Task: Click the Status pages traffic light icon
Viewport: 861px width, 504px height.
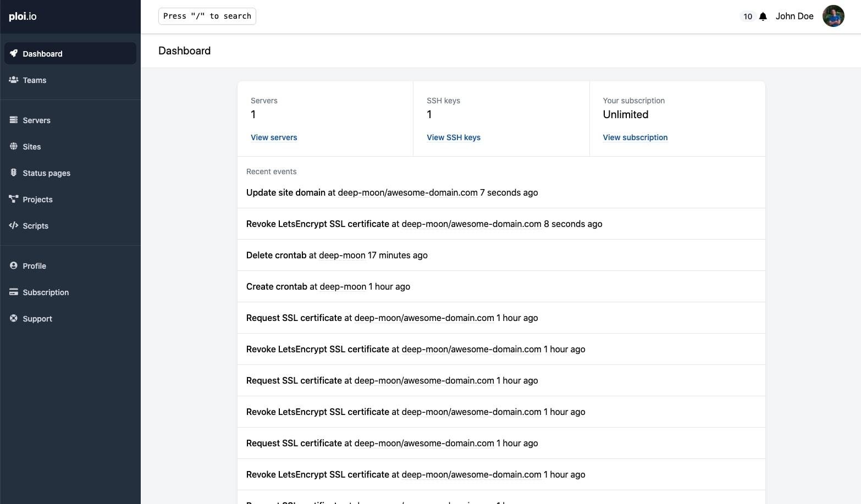Action: [14, 173]
